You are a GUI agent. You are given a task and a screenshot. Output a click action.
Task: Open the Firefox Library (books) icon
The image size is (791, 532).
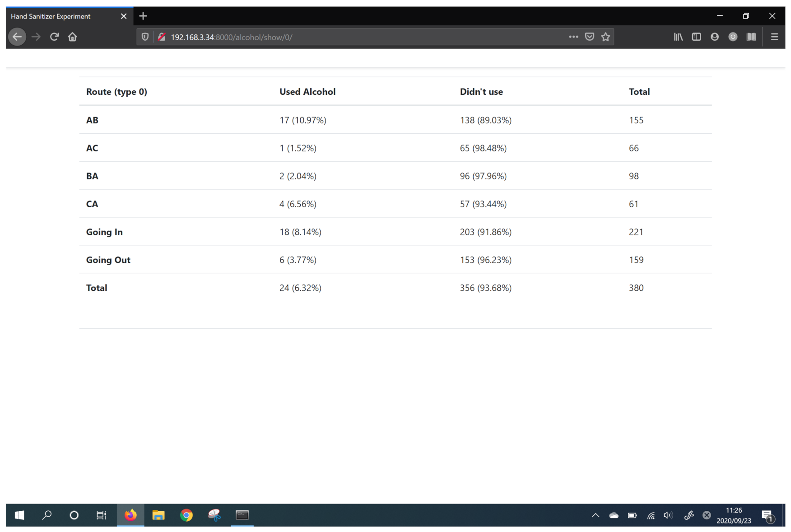[678, 37]
